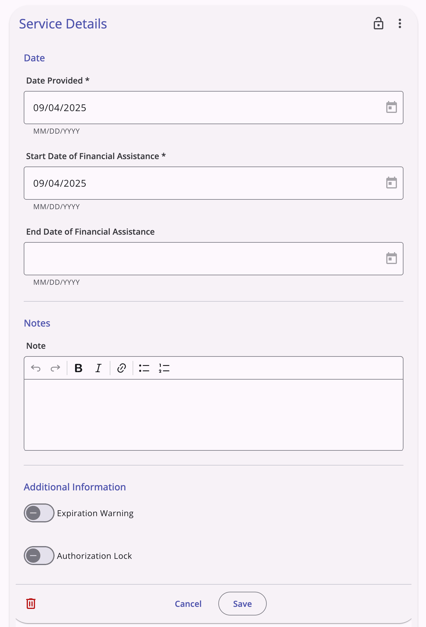Click inside the Note text area

click(213, 415)
